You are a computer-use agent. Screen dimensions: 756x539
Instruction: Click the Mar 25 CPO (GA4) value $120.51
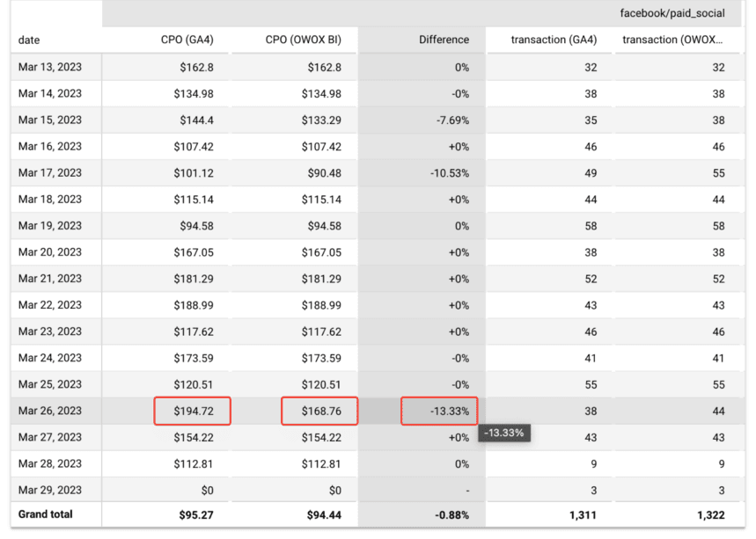(194, 385)
